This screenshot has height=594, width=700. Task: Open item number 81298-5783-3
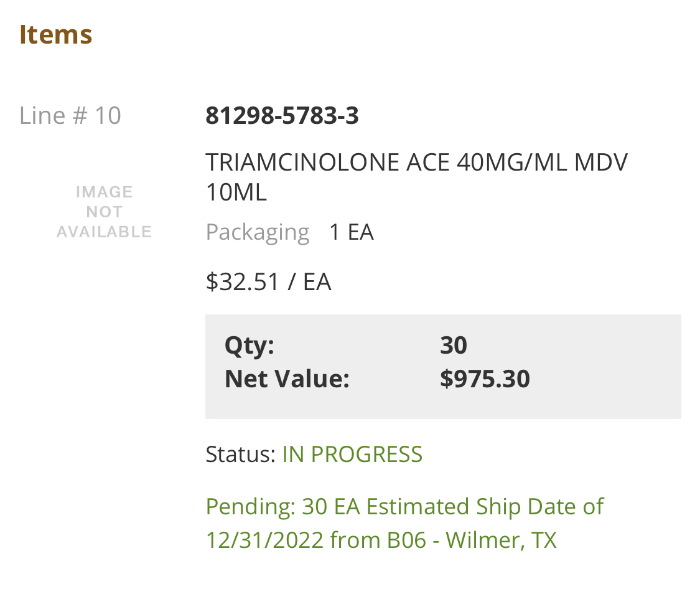click(282, 116)
